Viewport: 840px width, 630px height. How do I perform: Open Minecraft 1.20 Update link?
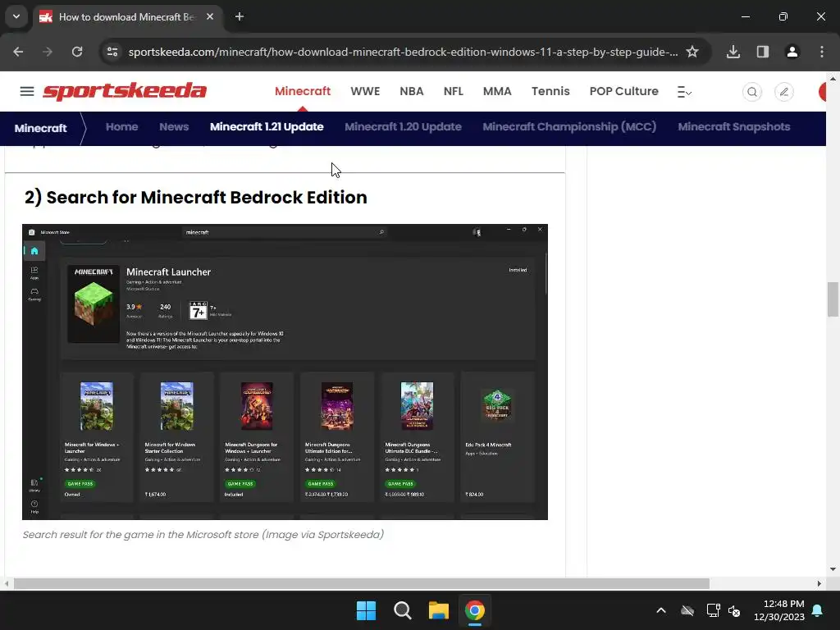click(x=403, y=127)
